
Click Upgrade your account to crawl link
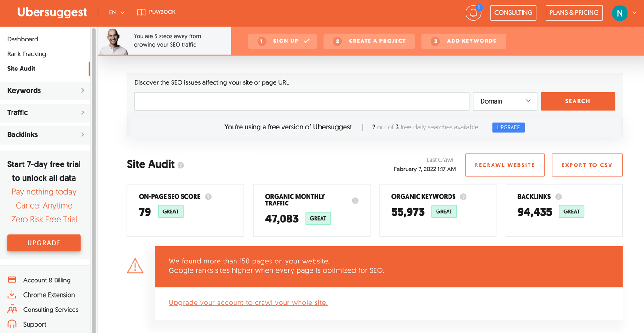click(248, 303)
